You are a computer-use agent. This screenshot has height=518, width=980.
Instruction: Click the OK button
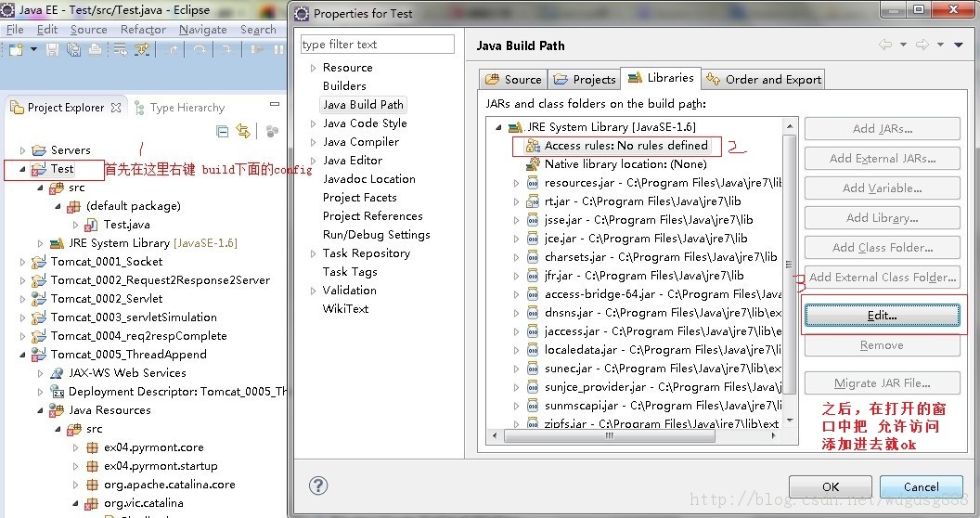pyautogui.click(x=830, y=486)
